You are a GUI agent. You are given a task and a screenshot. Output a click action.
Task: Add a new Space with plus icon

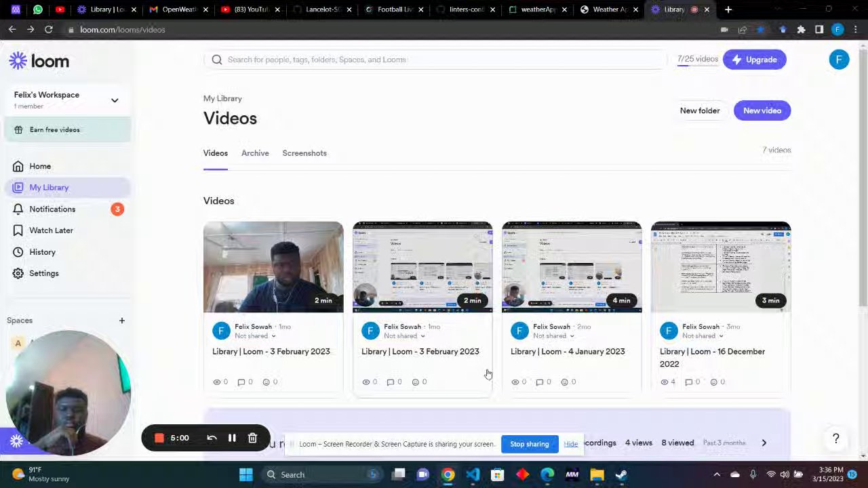(122, 321)
